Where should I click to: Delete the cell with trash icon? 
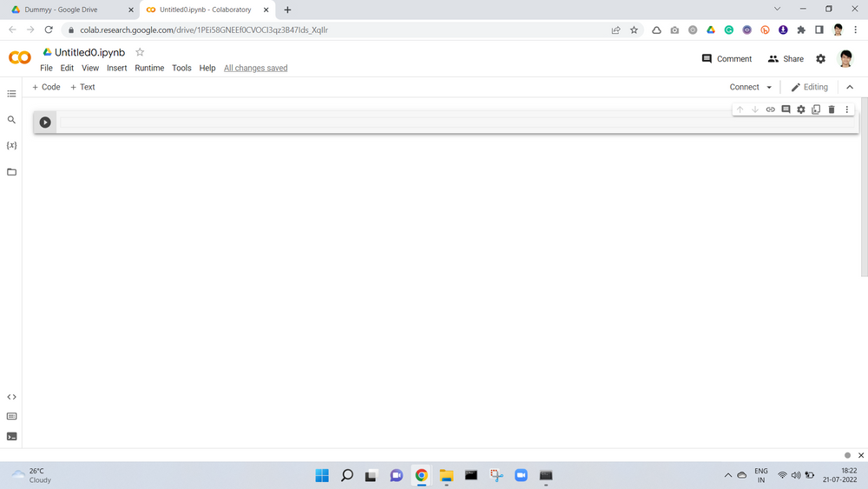point(832,109)
